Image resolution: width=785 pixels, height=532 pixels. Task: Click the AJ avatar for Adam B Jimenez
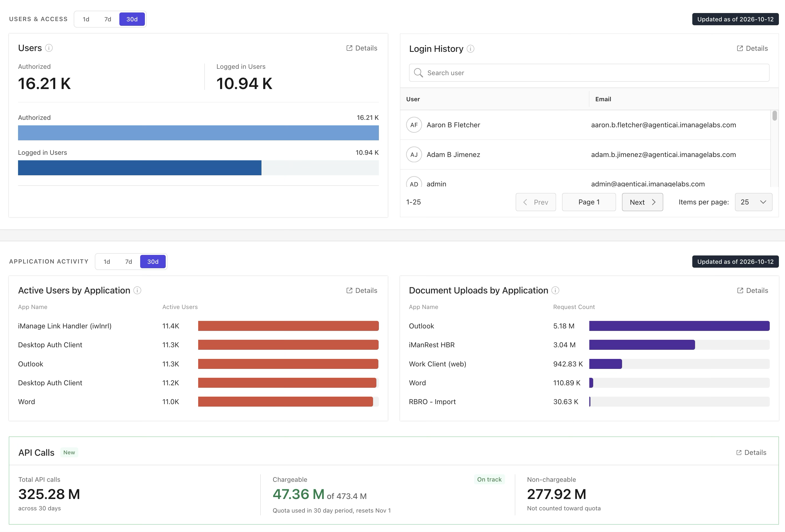point(414,154)
